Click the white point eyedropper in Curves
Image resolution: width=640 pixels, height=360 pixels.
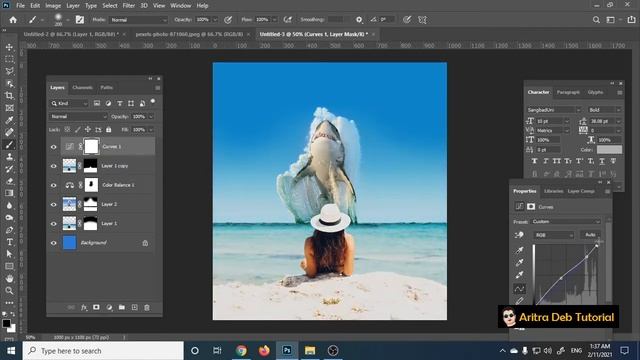tap(519, 275)
